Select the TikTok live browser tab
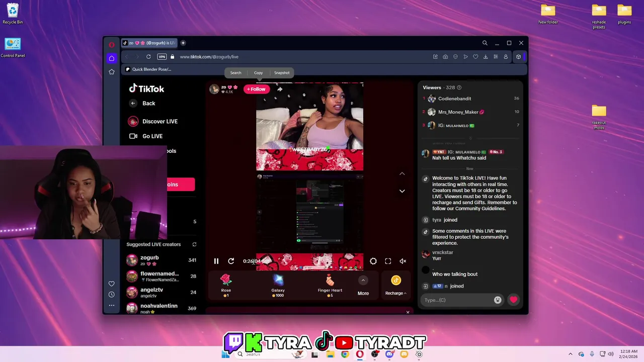The height and width of the screenshot is (362, 644). coord(149,43)
